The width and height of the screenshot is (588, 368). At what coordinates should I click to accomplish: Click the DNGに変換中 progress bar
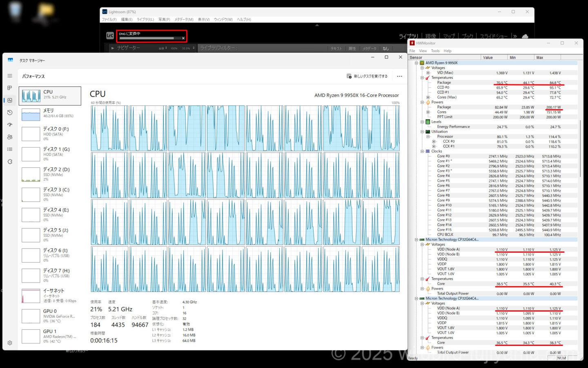click(149, 38)
